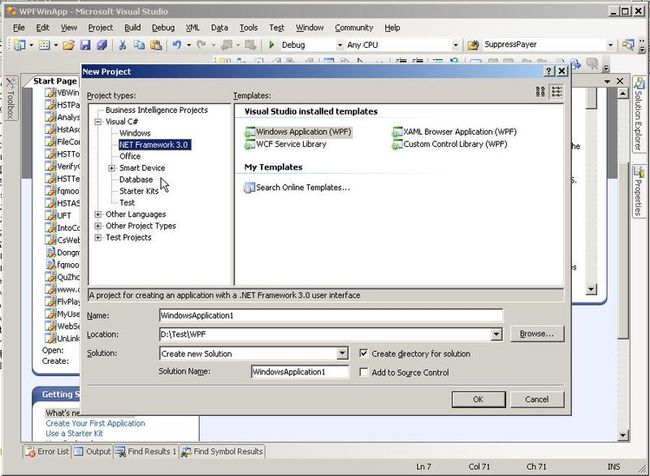Image resolution: width=650 pixels, height=476 pixels.
Task: Click the Browse... button
Action: tap(537, 334)
